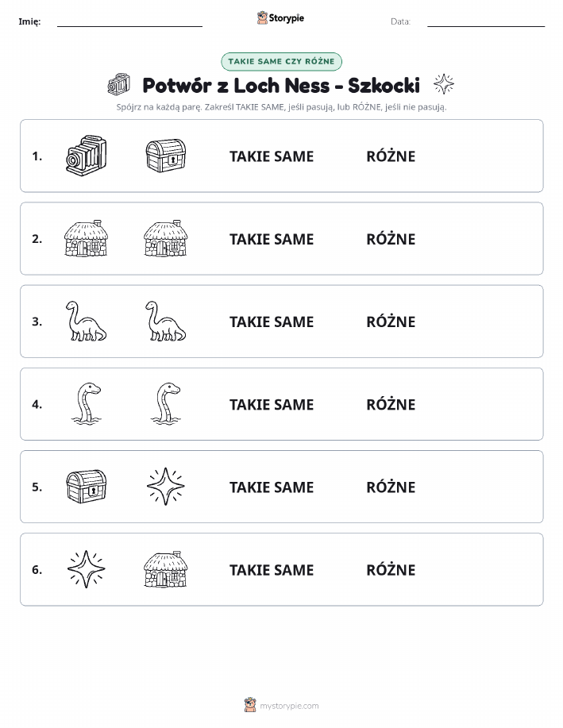Click the treasure chest icon in row 1
The height and width of the screenshot is (728, 563).
[166, 156]
